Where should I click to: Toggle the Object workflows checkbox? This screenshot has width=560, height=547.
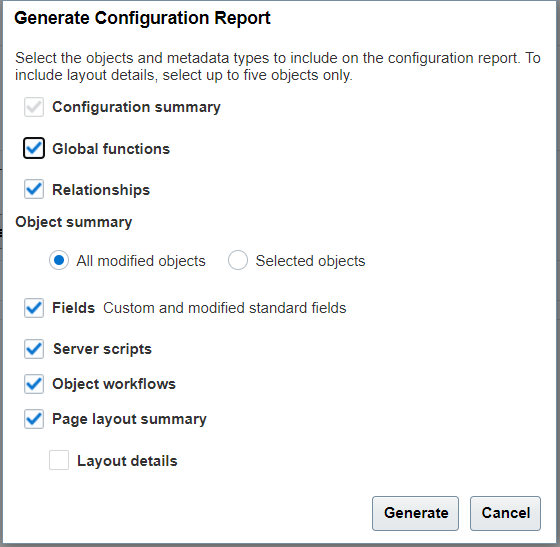point(34,384)
